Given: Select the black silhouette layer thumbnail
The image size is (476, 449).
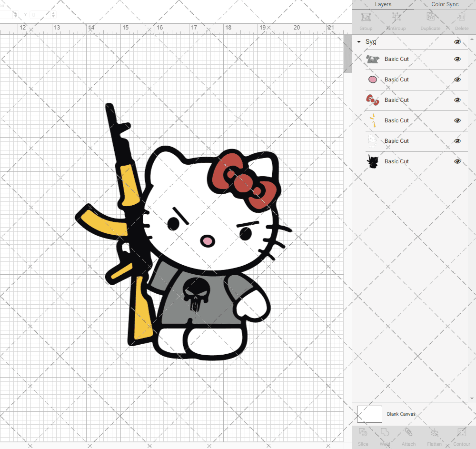Looking at the screenshot, I should (373, 161).
